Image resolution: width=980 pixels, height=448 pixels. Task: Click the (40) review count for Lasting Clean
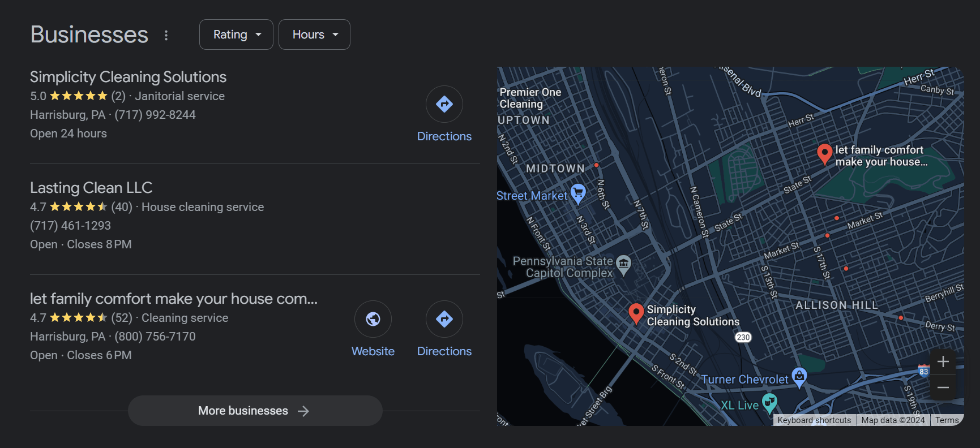tap(122, 207)
